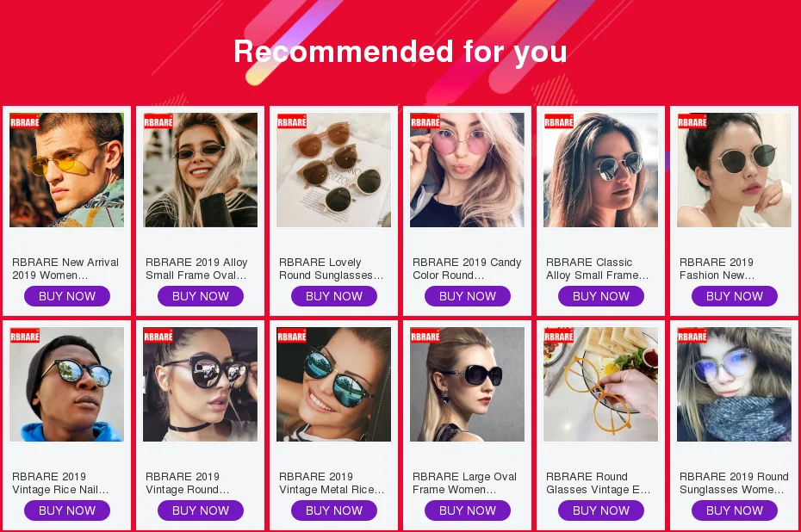Open RBRARE 2019 Vintage Metal Rice product title

[332, 483]
